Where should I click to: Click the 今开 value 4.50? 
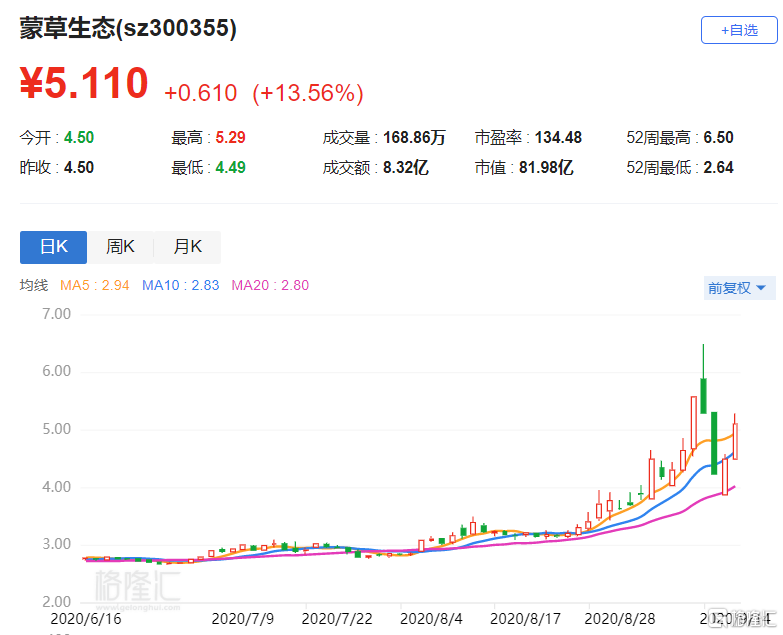click(x=79, y=137)
